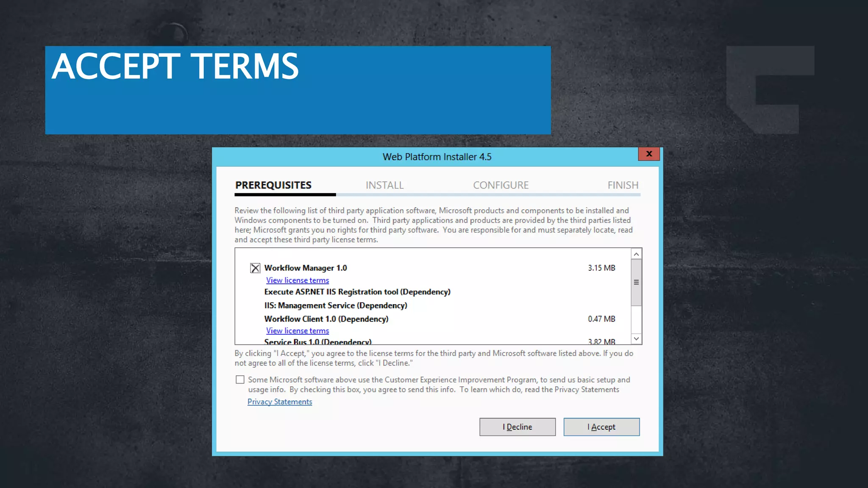Screen dimensions: 868x488
Task: Open View license terms under Workflow Client 1.0
Action: click(298, 330)
